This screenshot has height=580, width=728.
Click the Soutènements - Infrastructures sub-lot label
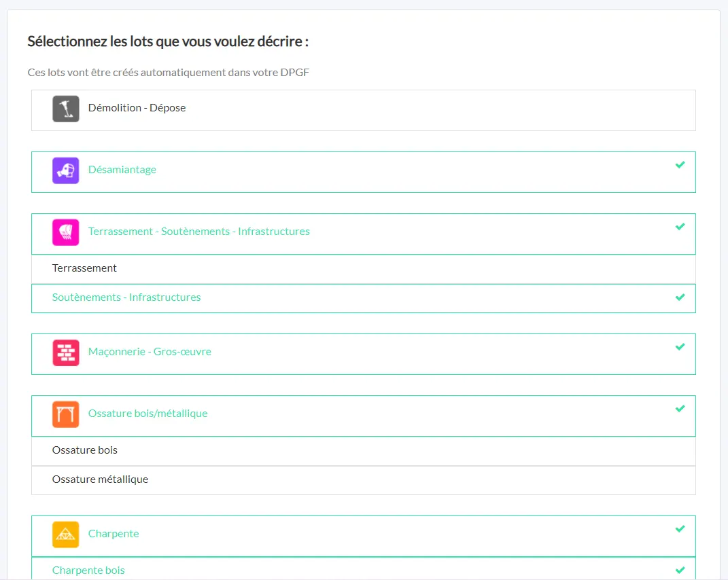click(126, 297)
